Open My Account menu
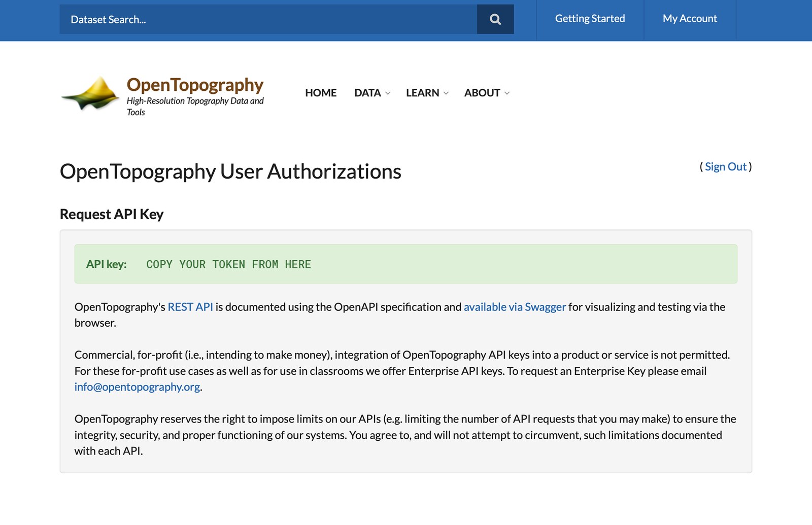Viewport: 812px width, 525px height. (x=690, y=19)
